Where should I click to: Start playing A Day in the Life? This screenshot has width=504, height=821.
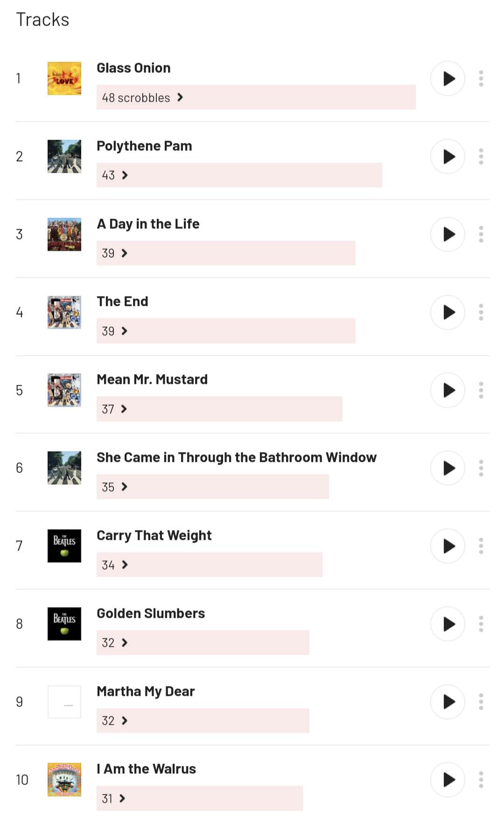tap(448, 234)
